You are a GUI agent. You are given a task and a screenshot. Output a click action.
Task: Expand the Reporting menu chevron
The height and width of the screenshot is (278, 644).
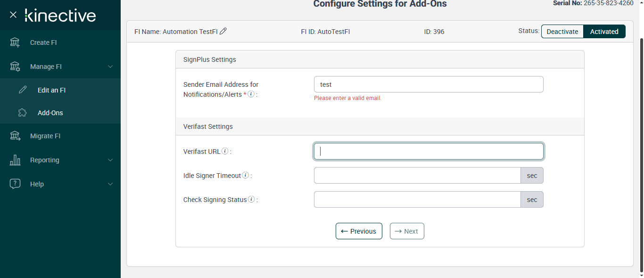click(x=110, y=160)
